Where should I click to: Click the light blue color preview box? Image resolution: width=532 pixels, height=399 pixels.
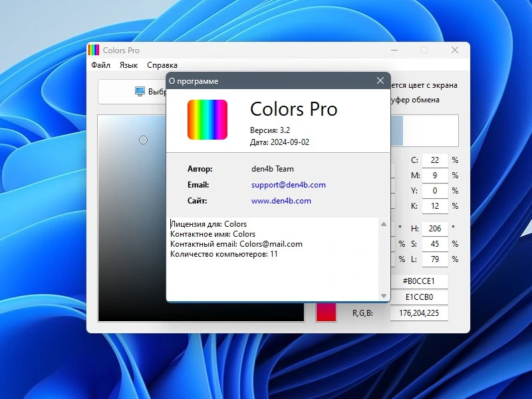coord(396,130)
